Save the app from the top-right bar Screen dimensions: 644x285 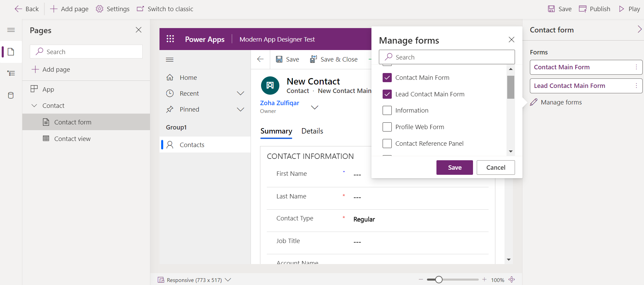[x=560, y=9]
